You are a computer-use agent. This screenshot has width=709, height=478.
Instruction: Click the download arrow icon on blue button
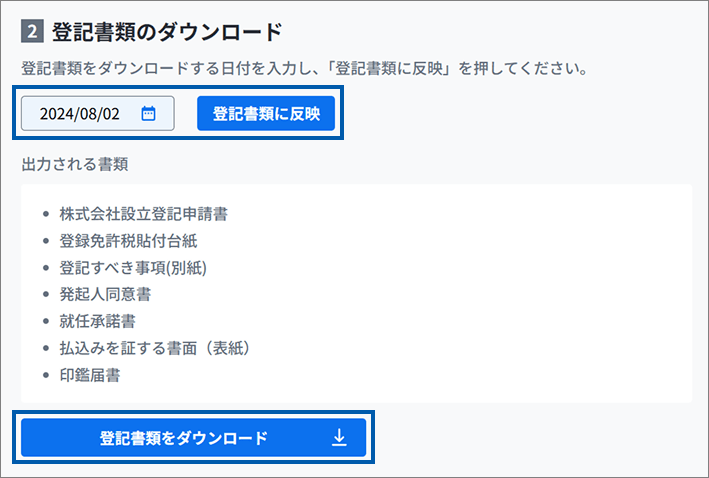[x=339, y=438]
